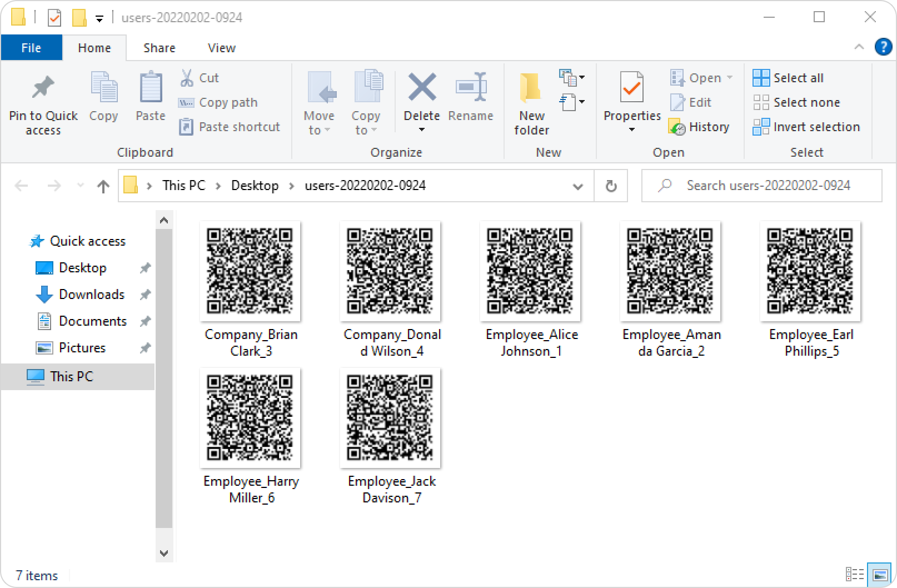
Task: Open the File menu
Action: point(31,48)
